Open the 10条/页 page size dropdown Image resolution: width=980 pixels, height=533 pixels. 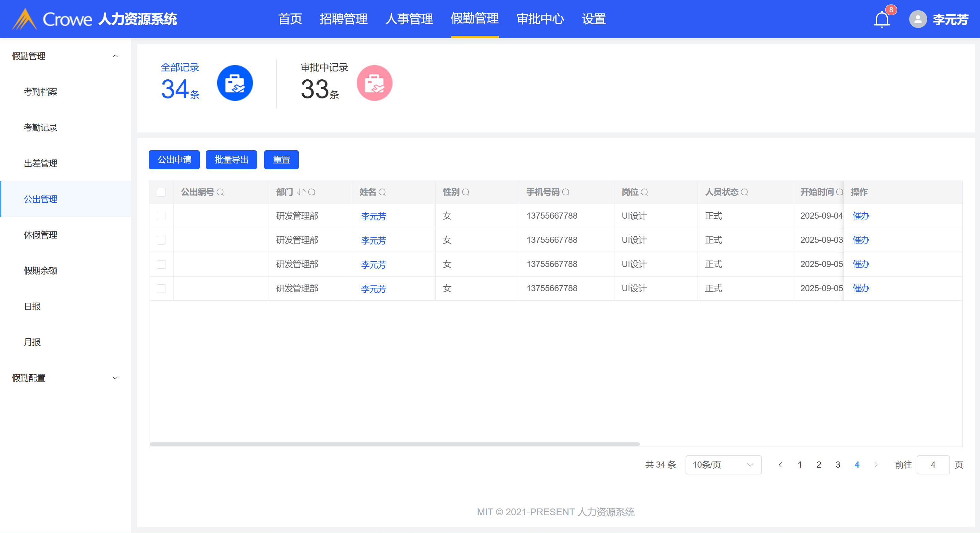723,465
